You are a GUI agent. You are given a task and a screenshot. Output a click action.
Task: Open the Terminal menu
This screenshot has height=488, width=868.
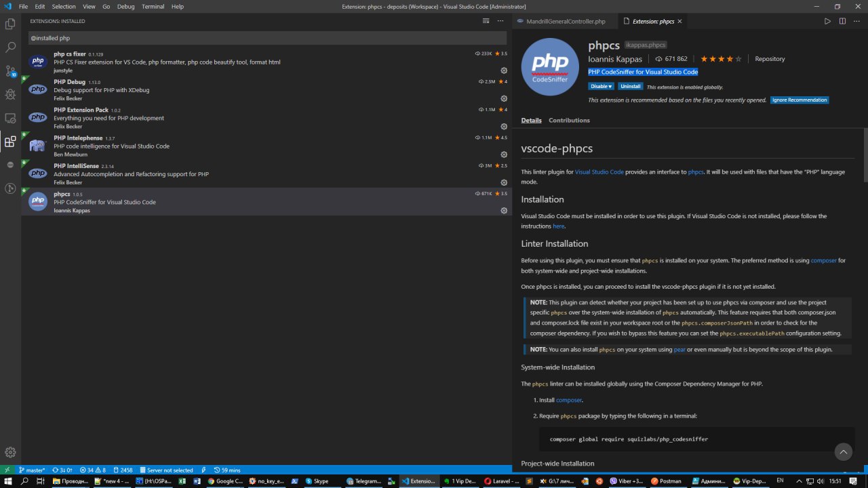click(x=153, y=6)
